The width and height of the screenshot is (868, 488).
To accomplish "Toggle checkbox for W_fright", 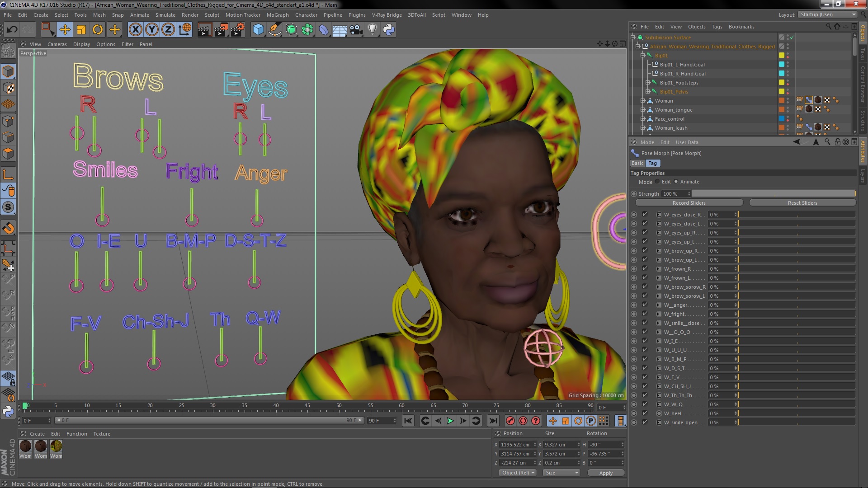I will pyautogui.click(x=645, y=314).
